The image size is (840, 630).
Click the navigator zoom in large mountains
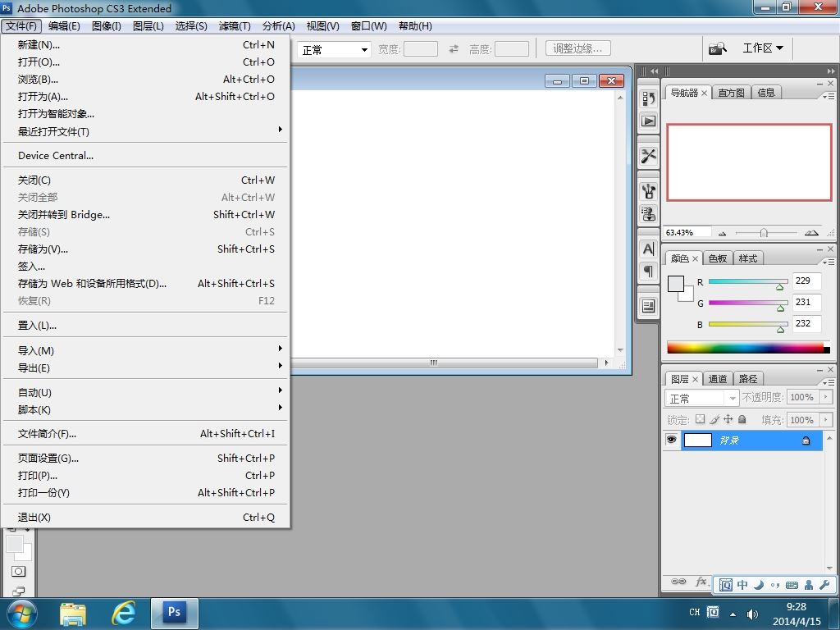(811, 232)
